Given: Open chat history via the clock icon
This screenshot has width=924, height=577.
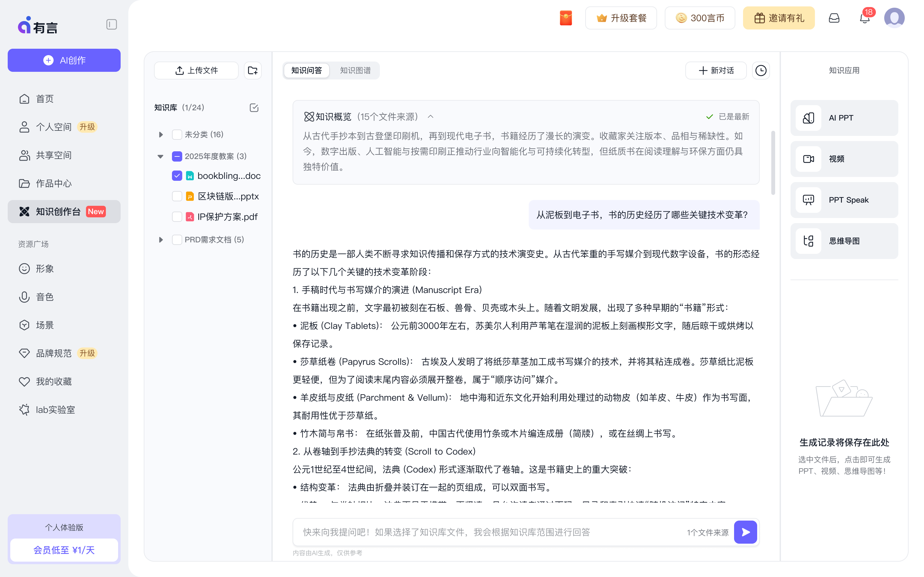Looking at the screenshot, I should click(x=760, y=70).
